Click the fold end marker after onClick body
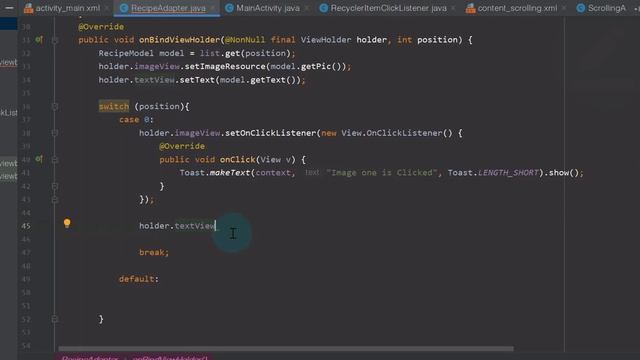The image size is (640, 360). coord(55,186)
